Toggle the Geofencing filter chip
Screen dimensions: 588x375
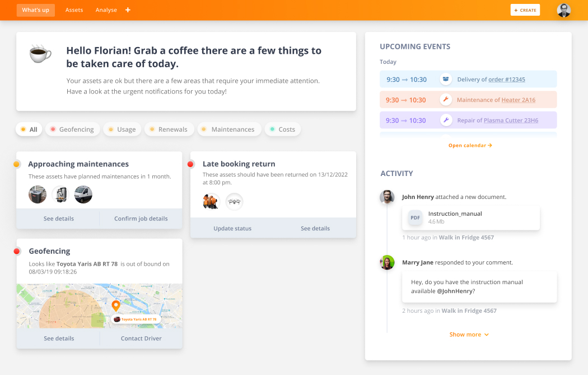(x=73, y=129)
